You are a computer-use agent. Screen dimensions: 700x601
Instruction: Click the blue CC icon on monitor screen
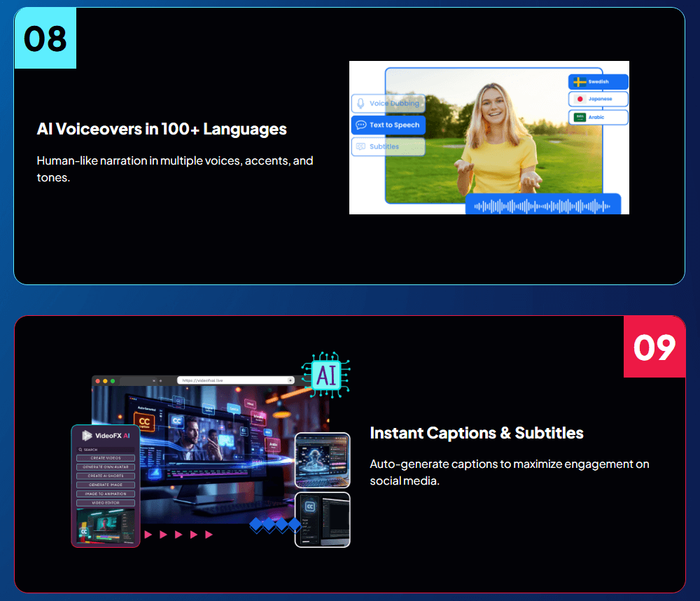(x=177, y=420)
